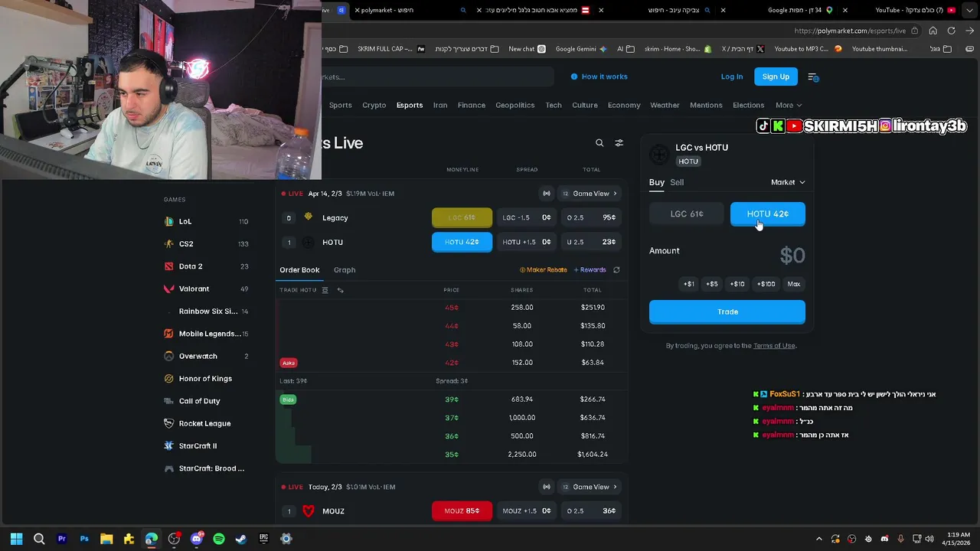Open Epic Games launcher from taskbar
Image resolution: width=980 pixels, height=551 pixels.
pos(263,539)
